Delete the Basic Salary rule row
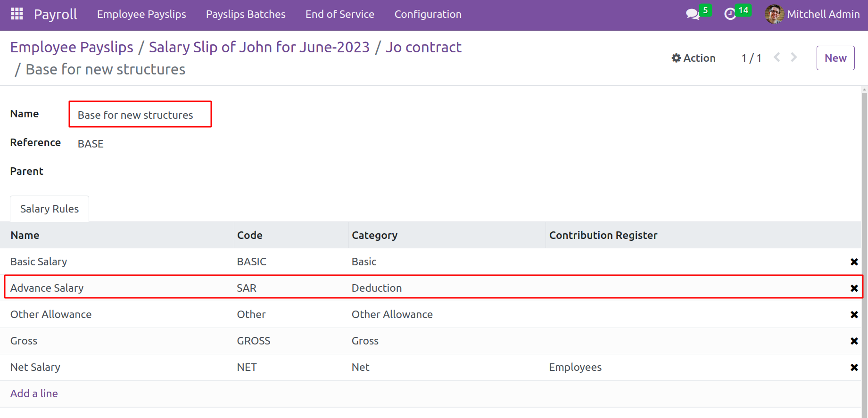The height and width of the screenshot is (418, 868). (854, 262)
